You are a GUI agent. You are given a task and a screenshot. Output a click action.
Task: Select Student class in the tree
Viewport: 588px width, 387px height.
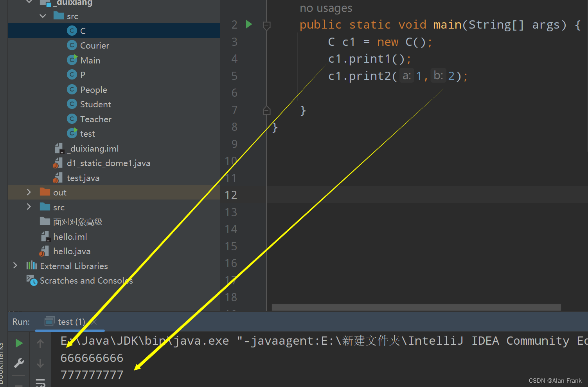pyautogui.click(x=95, y=104)
